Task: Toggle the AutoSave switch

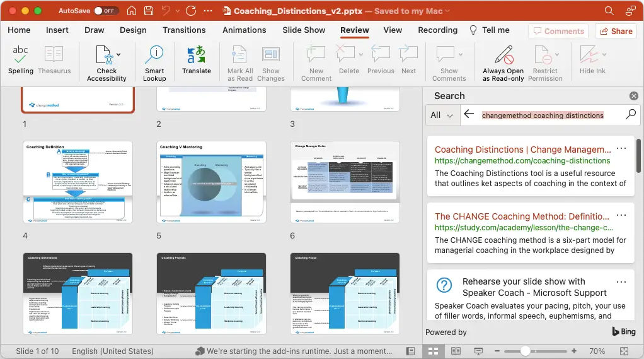Action: (x=106, y=11)
